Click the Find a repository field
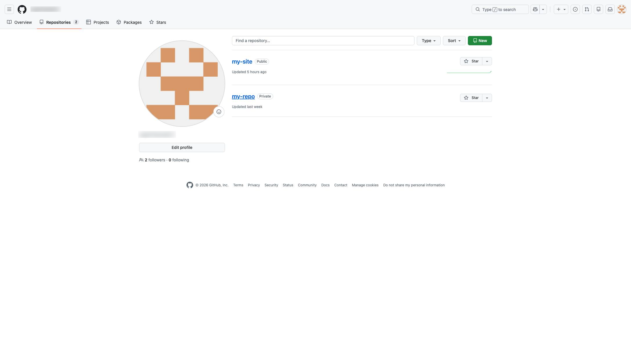Image resolution: width=631 pixels, height=364 pixels. click(x=323, y=41)
